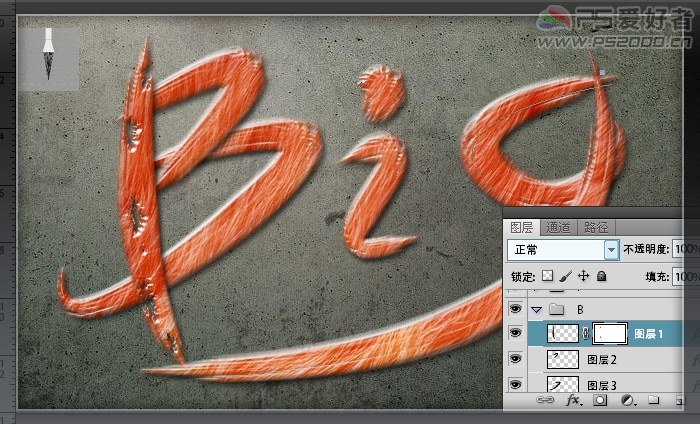Create a new layer icon

tap(679, 400)
